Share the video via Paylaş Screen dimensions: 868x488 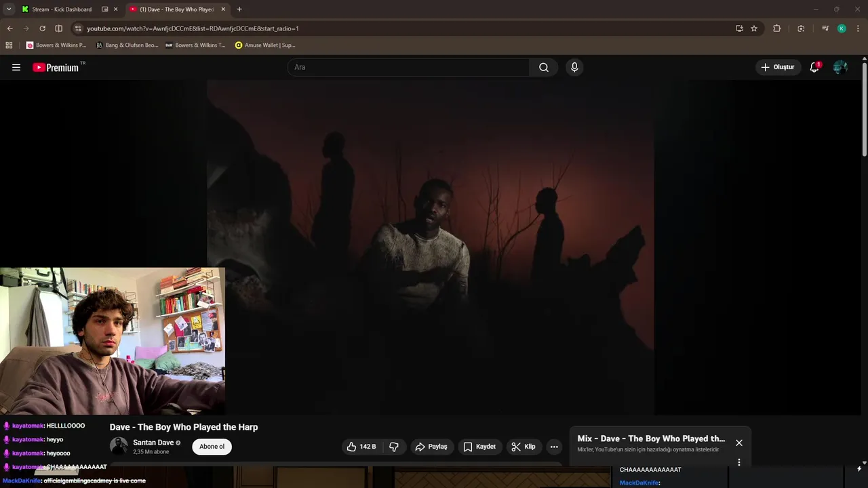pos(431,447)
